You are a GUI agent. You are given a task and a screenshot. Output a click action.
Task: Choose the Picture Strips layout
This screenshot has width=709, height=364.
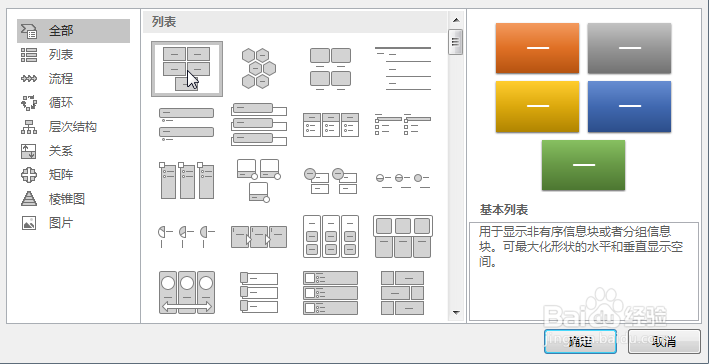point(259,293)
